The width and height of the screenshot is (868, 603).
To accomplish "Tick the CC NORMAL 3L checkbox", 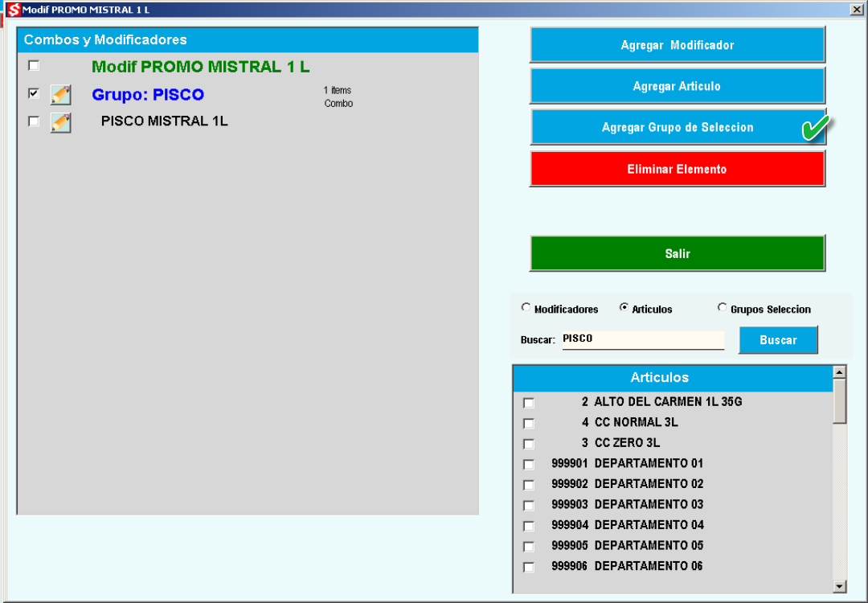I will 529,423.
